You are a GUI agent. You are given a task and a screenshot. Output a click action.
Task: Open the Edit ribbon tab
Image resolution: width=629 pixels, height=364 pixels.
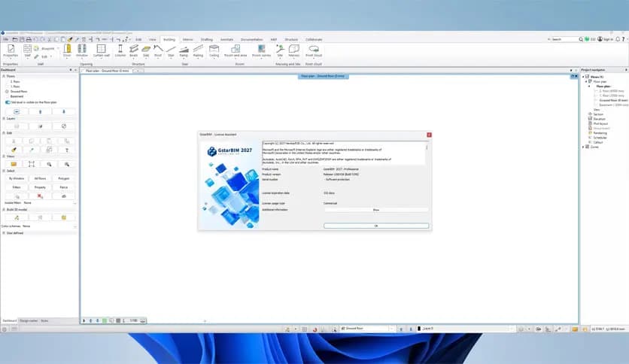[x=138, y=39]
